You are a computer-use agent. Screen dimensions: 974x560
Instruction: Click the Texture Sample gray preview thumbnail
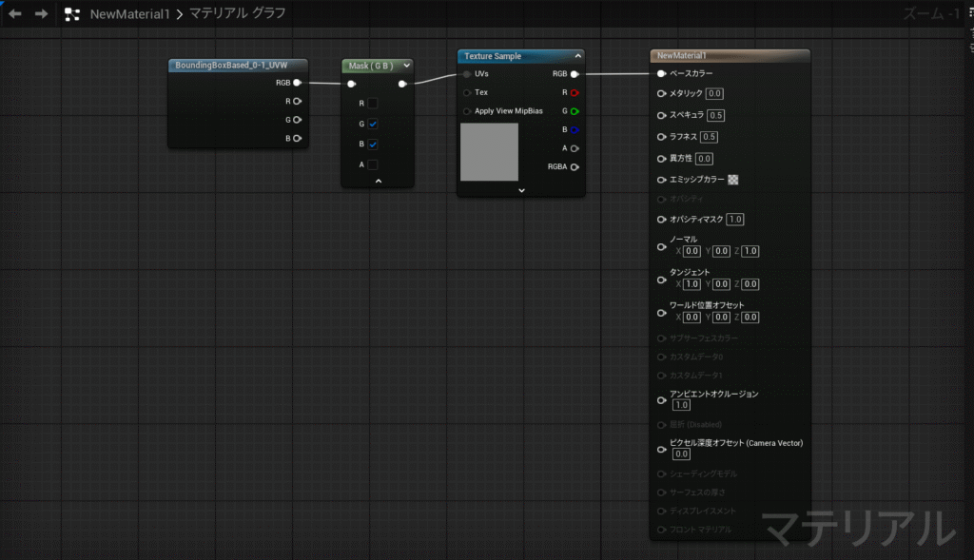click(x=490, y=152)
